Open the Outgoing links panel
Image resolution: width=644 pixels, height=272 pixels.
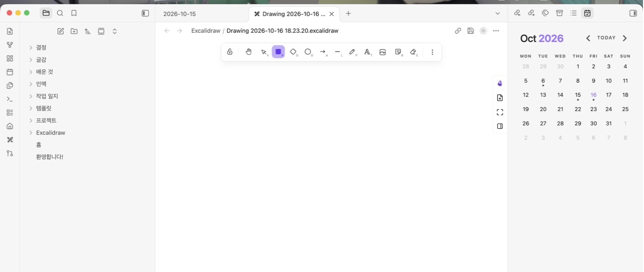(x=532, y=13)
